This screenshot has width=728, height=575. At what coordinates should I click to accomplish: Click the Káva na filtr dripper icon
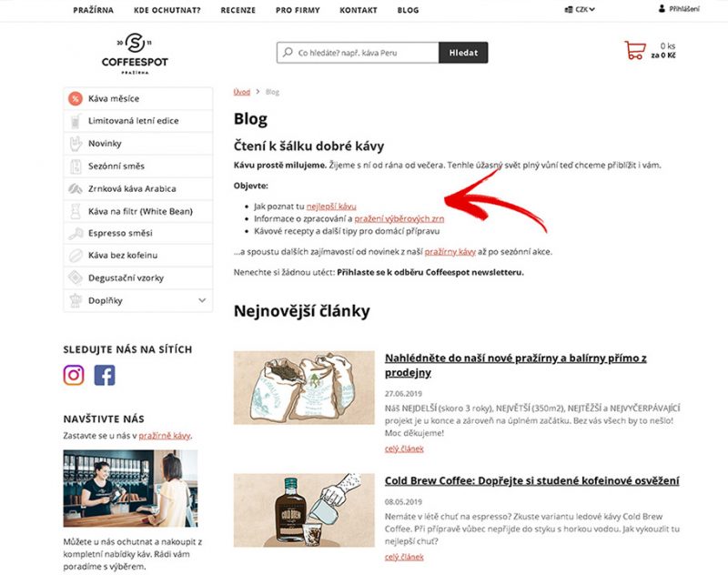[x=76, y=211]
